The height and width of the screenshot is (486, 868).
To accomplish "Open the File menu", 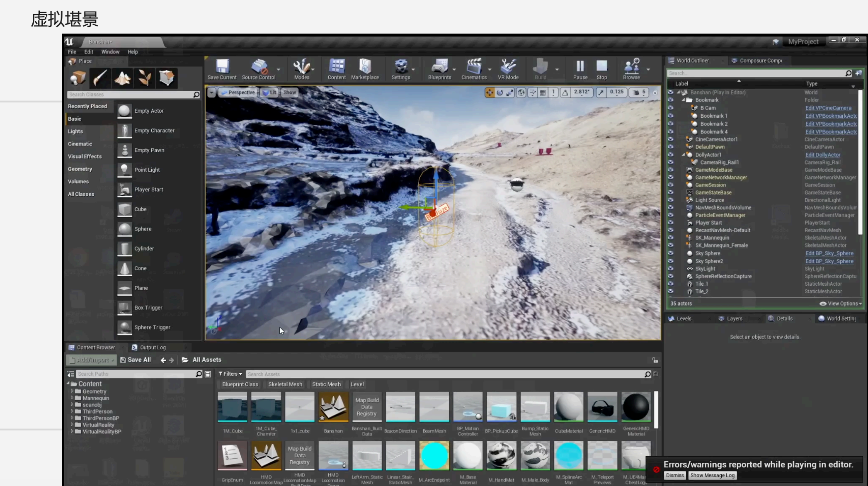I will (x=72, y=52).
